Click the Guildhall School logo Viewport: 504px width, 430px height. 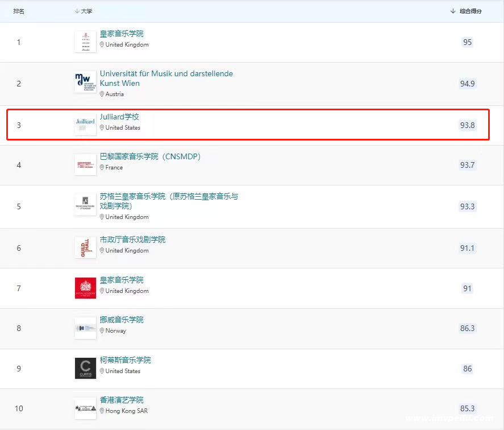(x=85, y=247)
